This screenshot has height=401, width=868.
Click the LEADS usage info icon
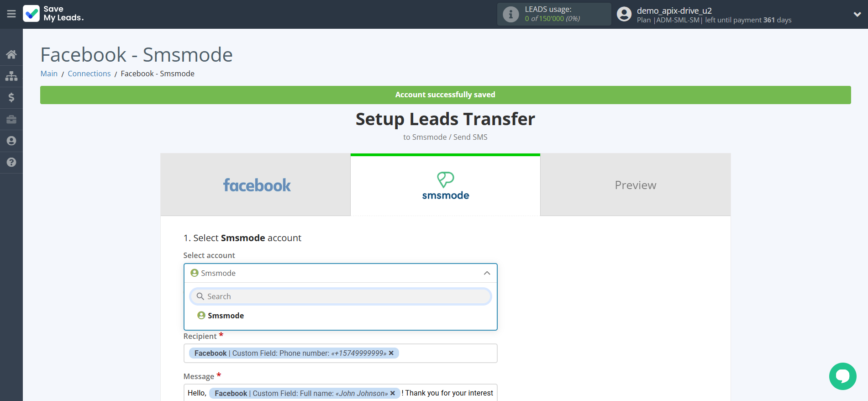[510, 14]
